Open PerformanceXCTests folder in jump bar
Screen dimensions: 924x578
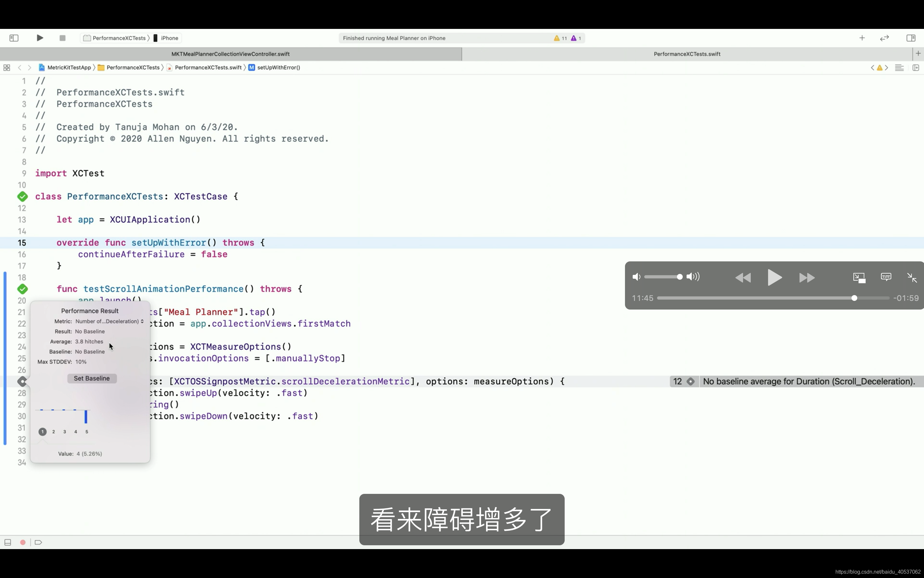click(x=129, y=68)
